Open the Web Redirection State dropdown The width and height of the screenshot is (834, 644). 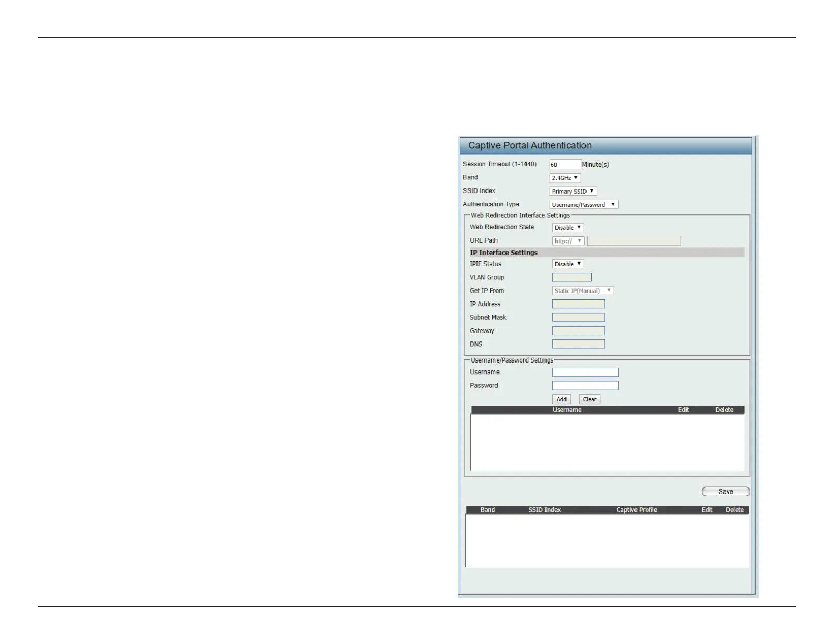pyautogui.click(x=568, y=227)
